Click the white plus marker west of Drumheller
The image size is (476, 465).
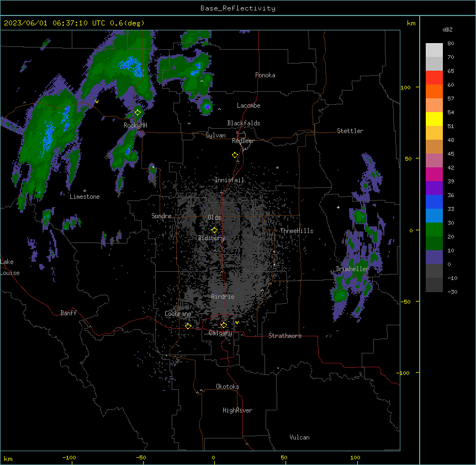tap(338, 207)
